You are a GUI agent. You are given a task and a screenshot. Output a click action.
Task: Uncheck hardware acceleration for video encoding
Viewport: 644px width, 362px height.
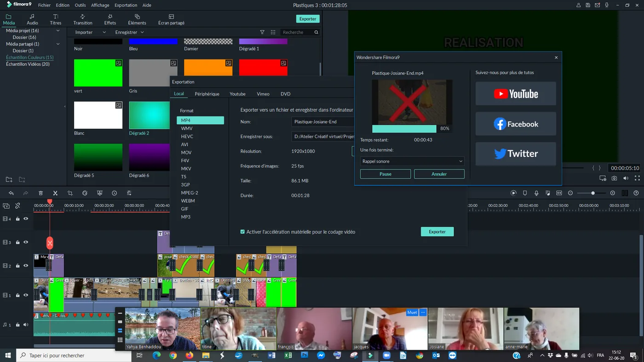click(242, 232)
